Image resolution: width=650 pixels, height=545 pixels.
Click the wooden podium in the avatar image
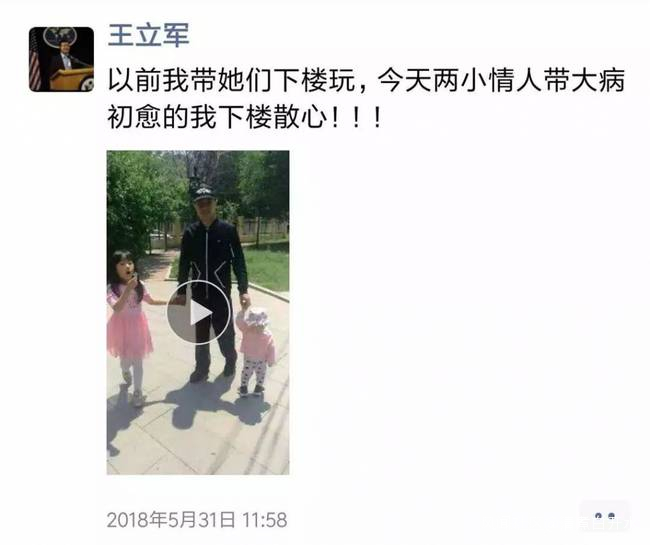[71, 79]
